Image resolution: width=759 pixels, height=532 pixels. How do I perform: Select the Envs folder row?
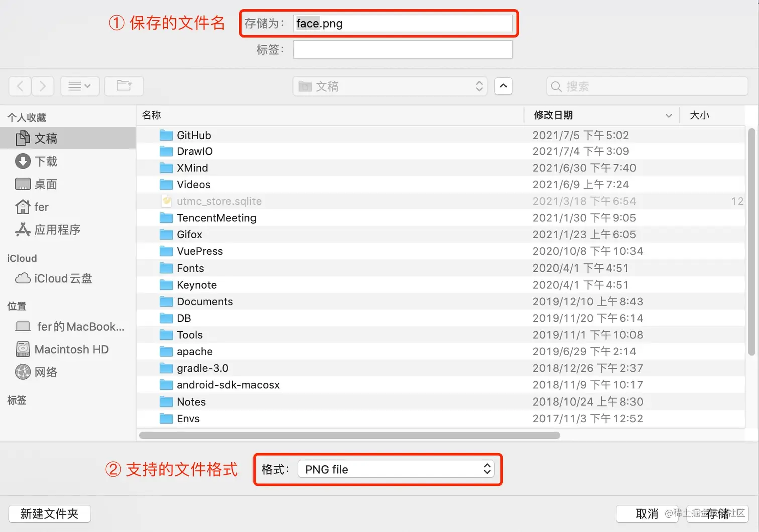point(441,419)
